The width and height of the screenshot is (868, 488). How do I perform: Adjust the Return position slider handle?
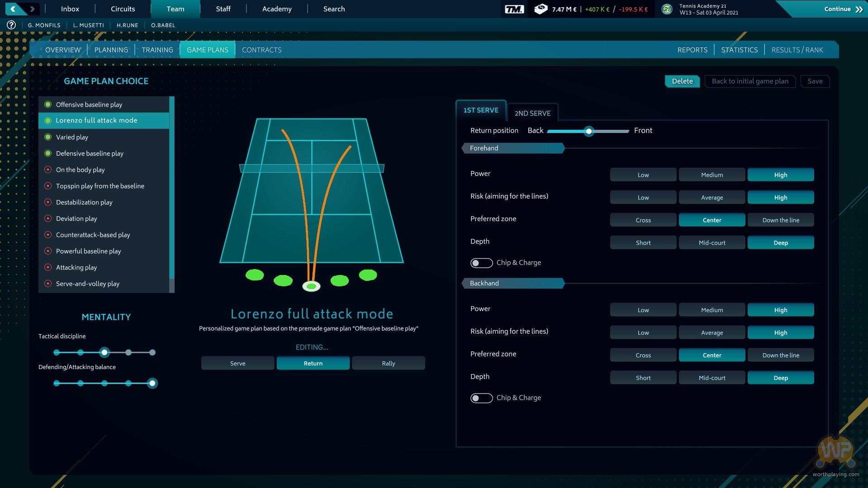(x=588, y=131)
